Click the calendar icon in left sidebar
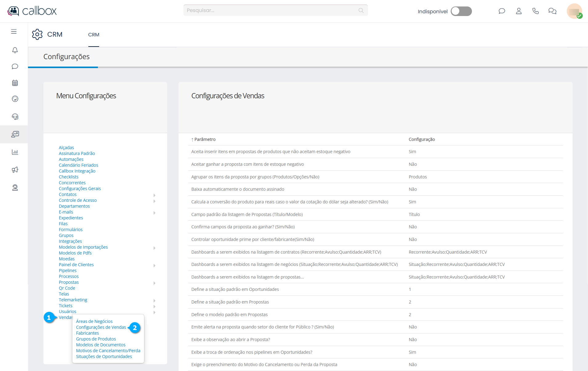The height and width of the screenshot is (371, 588). pyautogui.click(x=15, y=83)
